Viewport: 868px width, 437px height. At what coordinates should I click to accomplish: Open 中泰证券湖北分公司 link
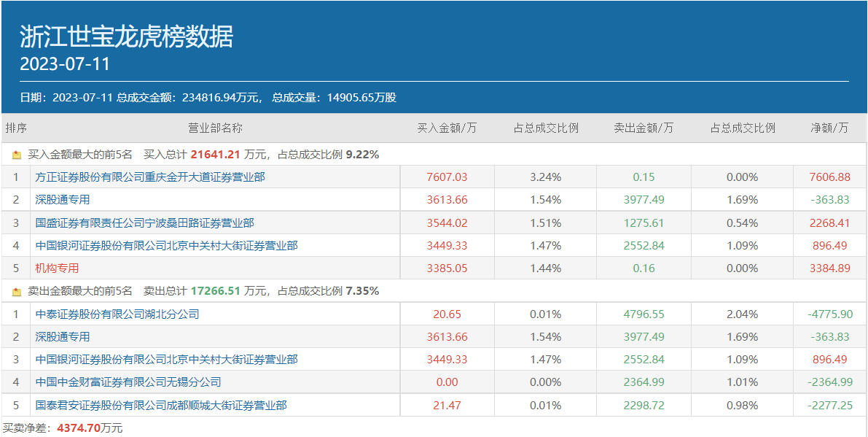click(117, 314)
